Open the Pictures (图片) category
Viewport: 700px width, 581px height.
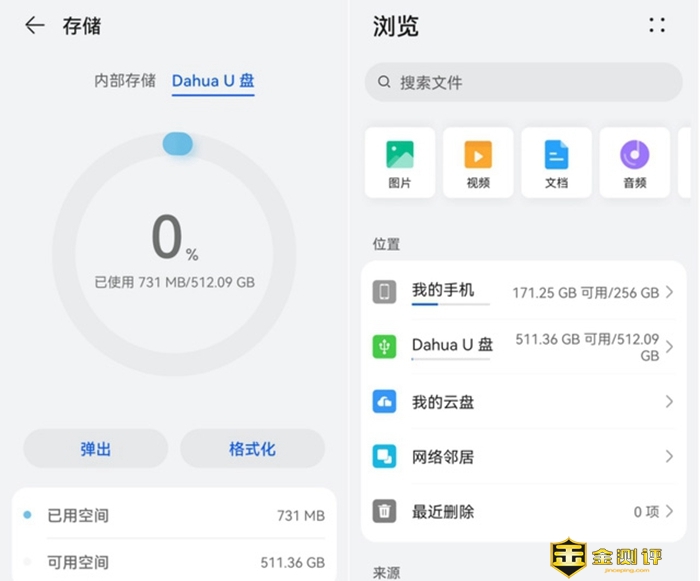click(400, 163)
